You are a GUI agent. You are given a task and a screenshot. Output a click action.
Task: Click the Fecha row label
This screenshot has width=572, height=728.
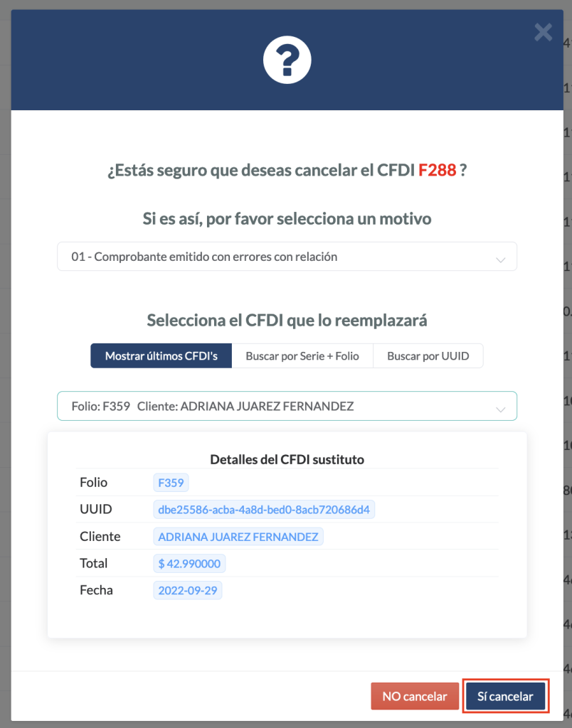[x=96, y=590]
